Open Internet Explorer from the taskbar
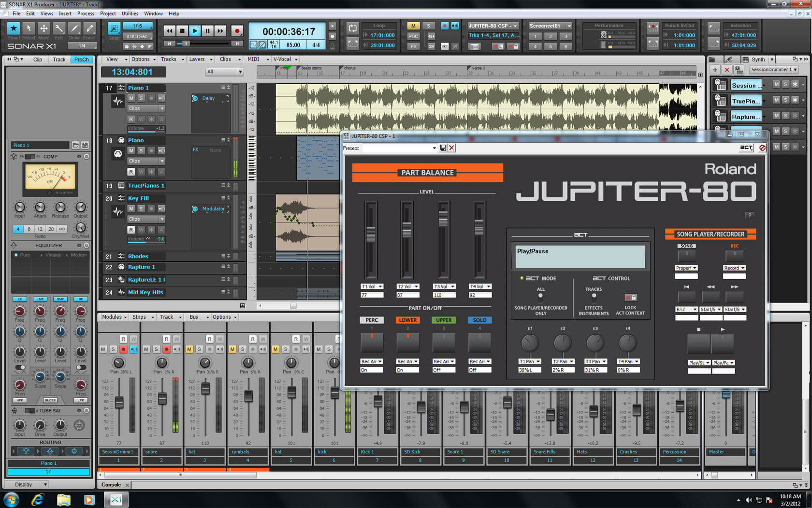Image resolution: width=812 pixels, height=508 pixels. [x=37, y=499]
